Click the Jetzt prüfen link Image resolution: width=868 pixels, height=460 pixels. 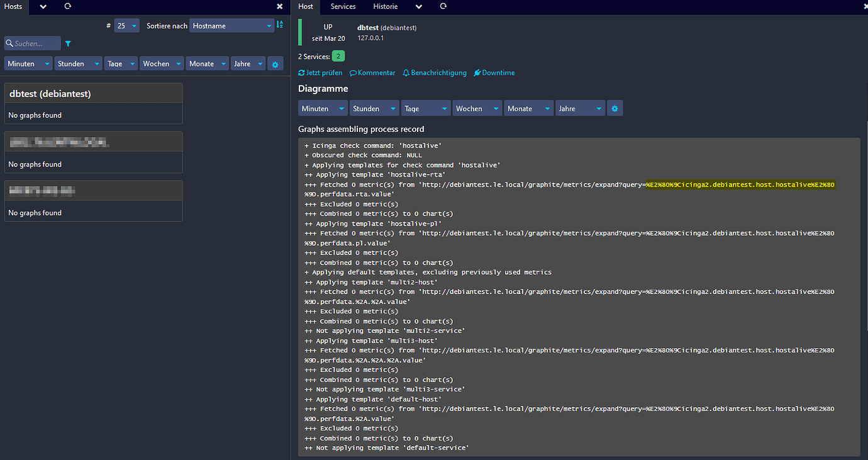click(320, 73)
